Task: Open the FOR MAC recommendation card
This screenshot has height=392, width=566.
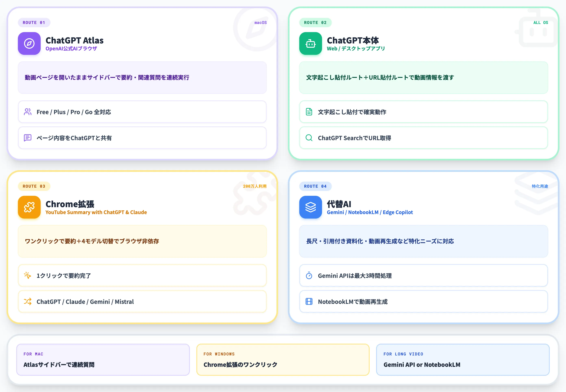Action: click(x=103, y=360)
